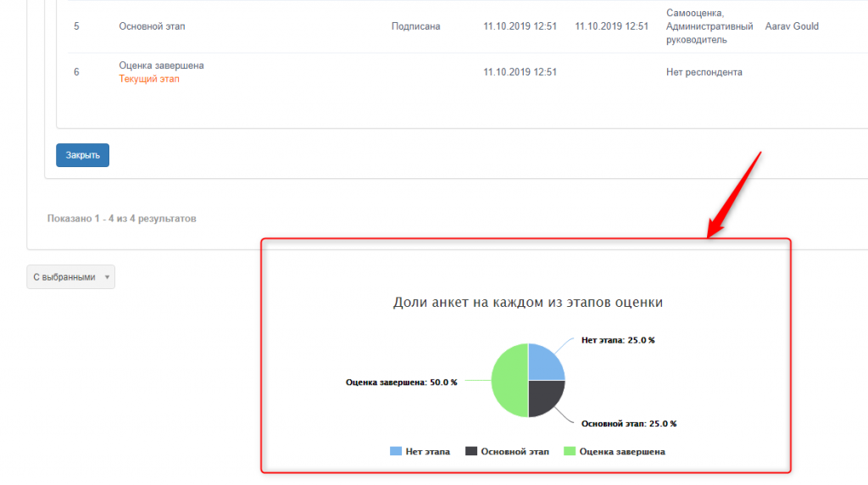Viewport: 868px width, 485px height.
Task: Select 'Основной этап' in table row 5
Action: tap(152, 26)
